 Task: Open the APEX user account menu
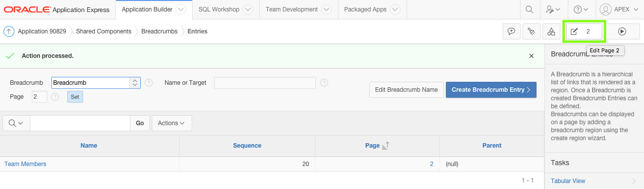pyautogui.click(x=619, y=9)
